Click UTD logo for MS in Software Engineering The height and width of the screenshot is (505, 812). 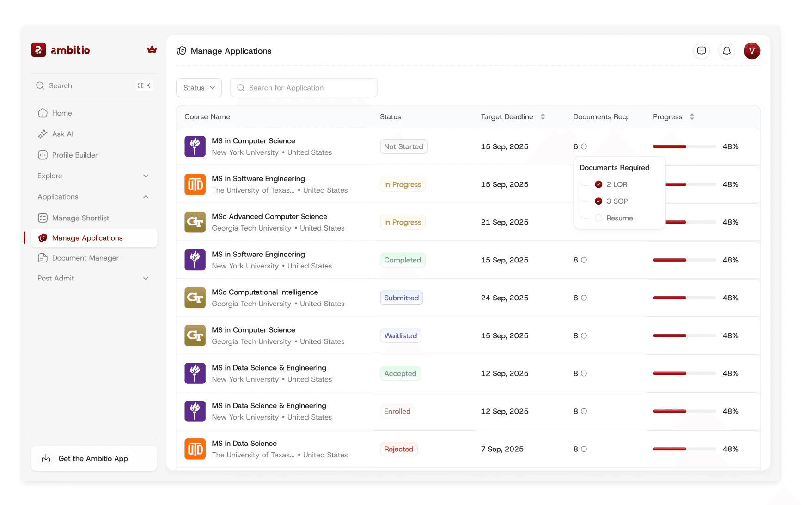tap(195, 184)
